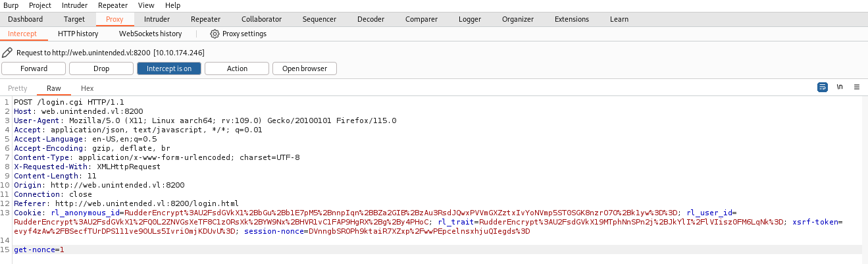Screen dimensions: 868x264
Task: Select the Hex view tab
Action: [x=87, y=88]
